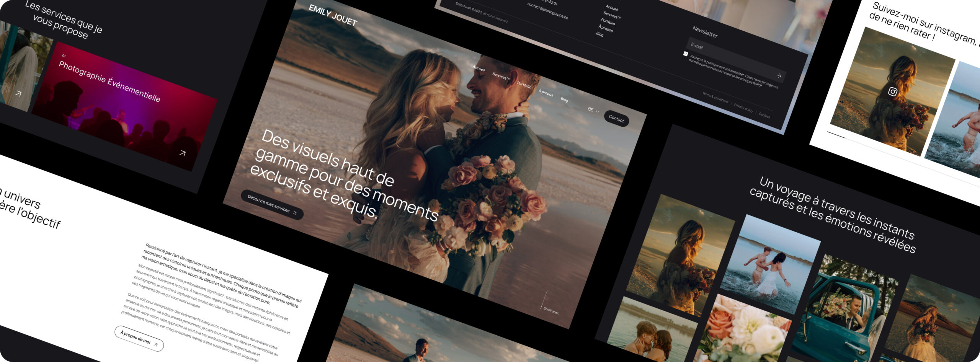Click the 'Les services que je vous propose' heading
Screen dimensions: 980x362
[x=64, y=20]
